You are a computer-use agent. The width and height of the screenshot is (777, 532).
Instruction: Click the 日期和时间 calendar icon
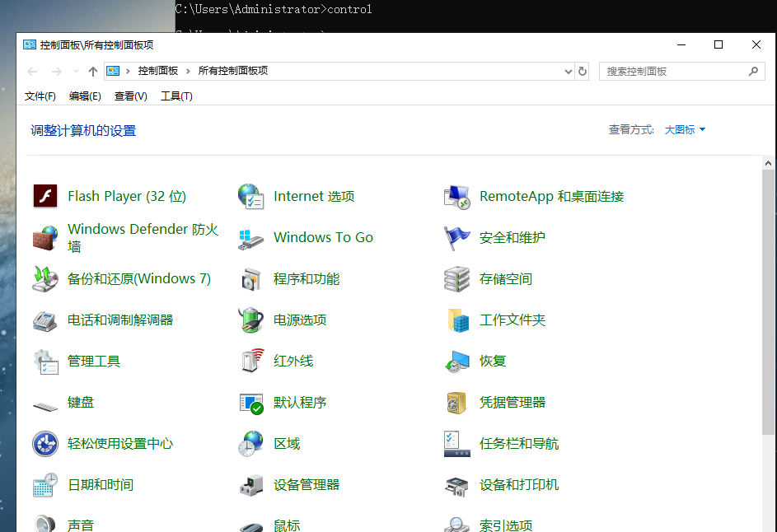click(x=45, y=485)
